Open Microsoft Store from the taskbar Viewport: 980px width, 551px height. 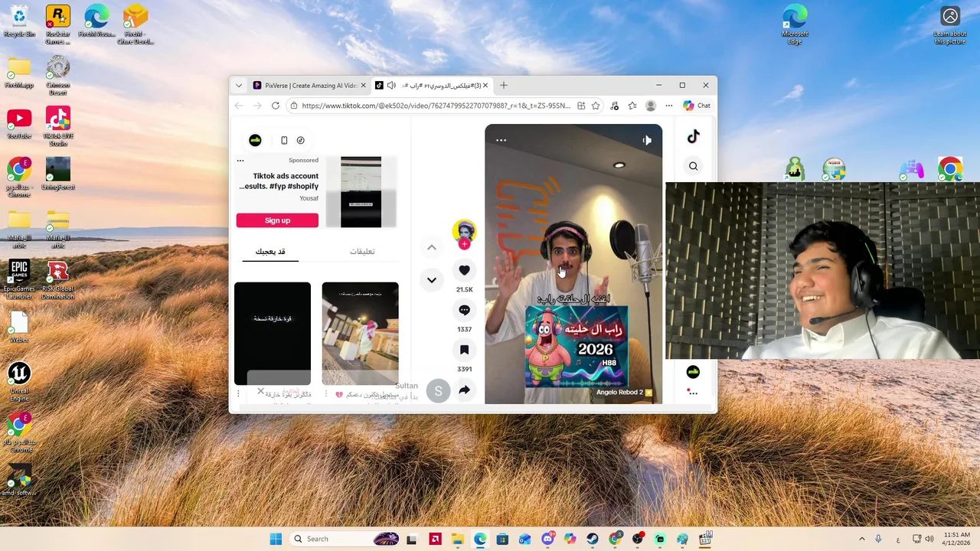pos(502,539)
